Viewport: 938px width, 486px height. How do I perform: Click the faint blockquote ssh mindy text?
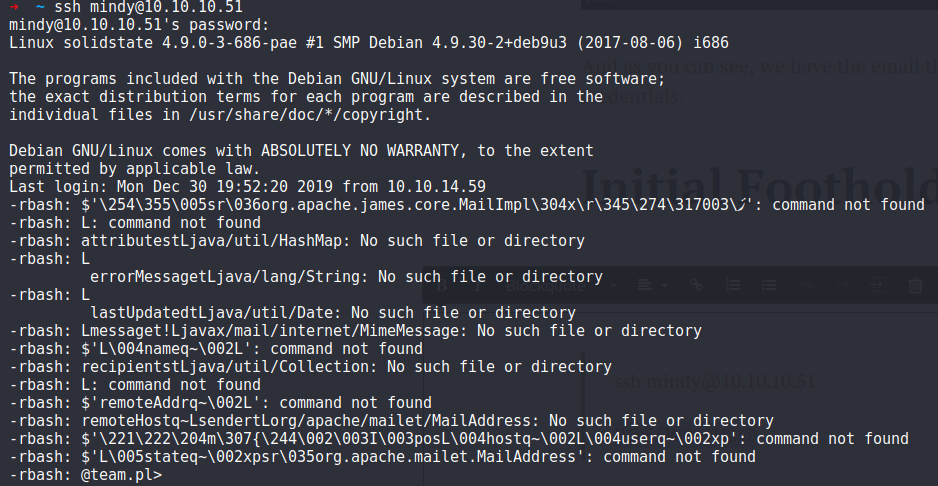point(714,382)
